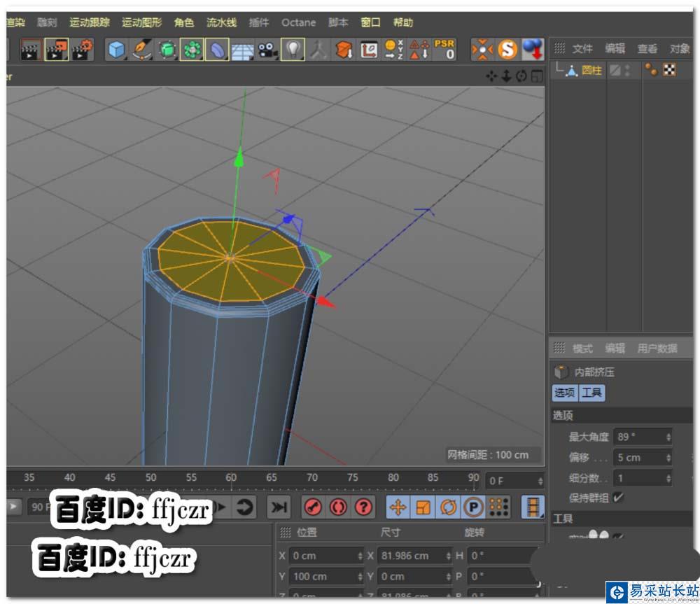The image size is (700, 604).
Task: Toggle viewport layout maximize icon
Action: 537,76
